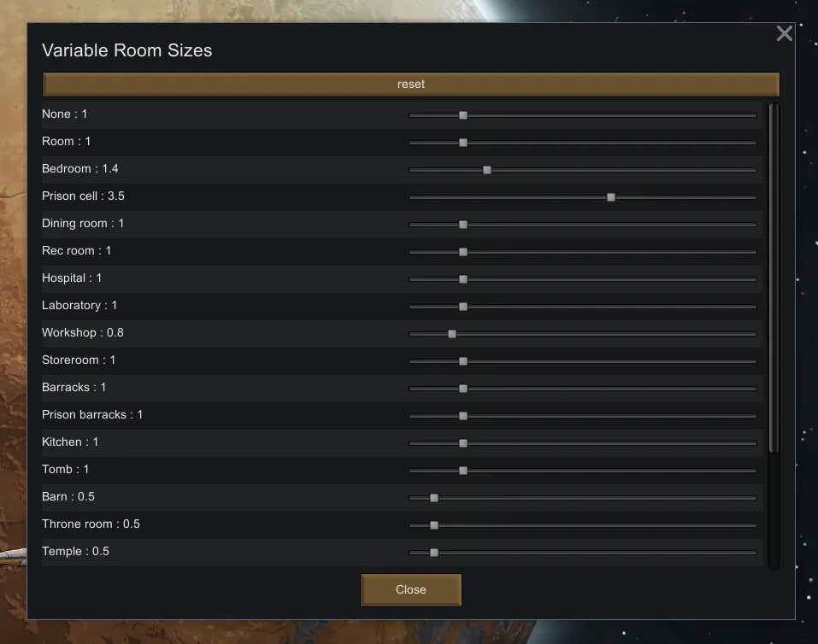Click the Workshop slider handle

[452, 334]
